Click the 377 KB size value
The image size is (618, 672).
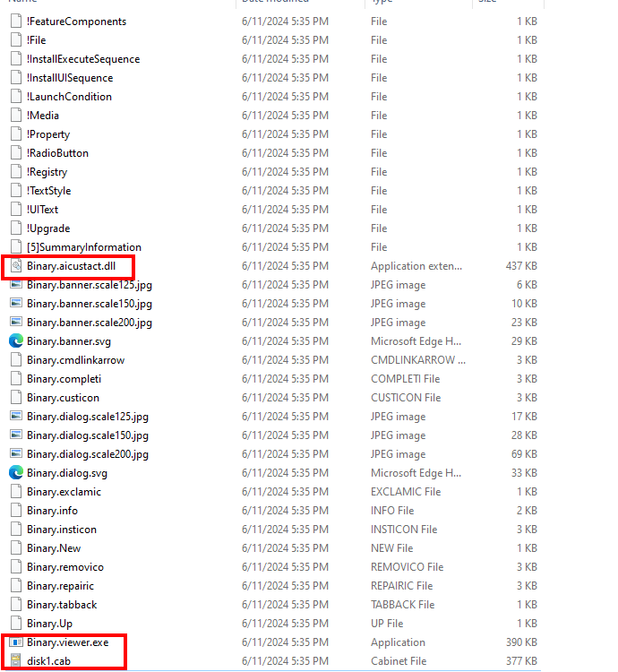(521, 661)
